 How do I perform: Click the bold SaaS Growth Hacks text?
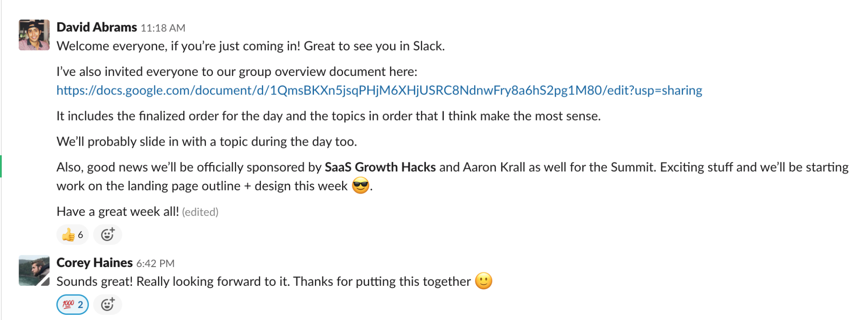[380, 167]
